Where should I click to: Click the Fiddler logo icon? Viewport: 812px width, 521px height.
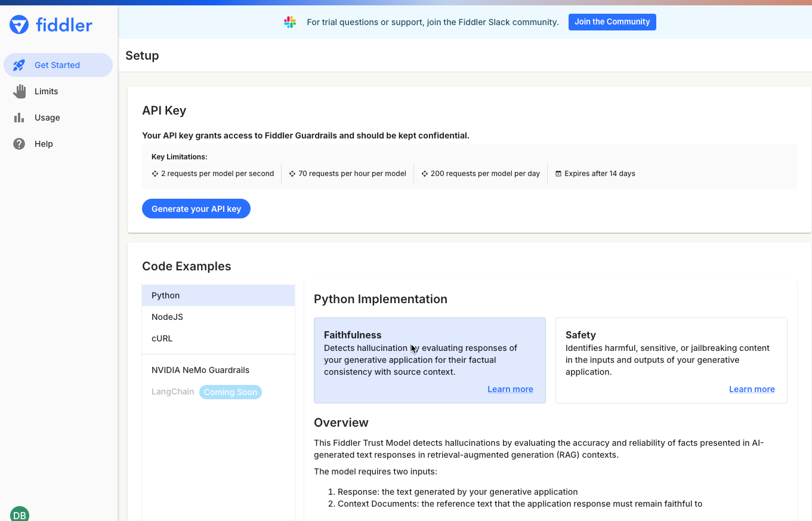(19, 24)
